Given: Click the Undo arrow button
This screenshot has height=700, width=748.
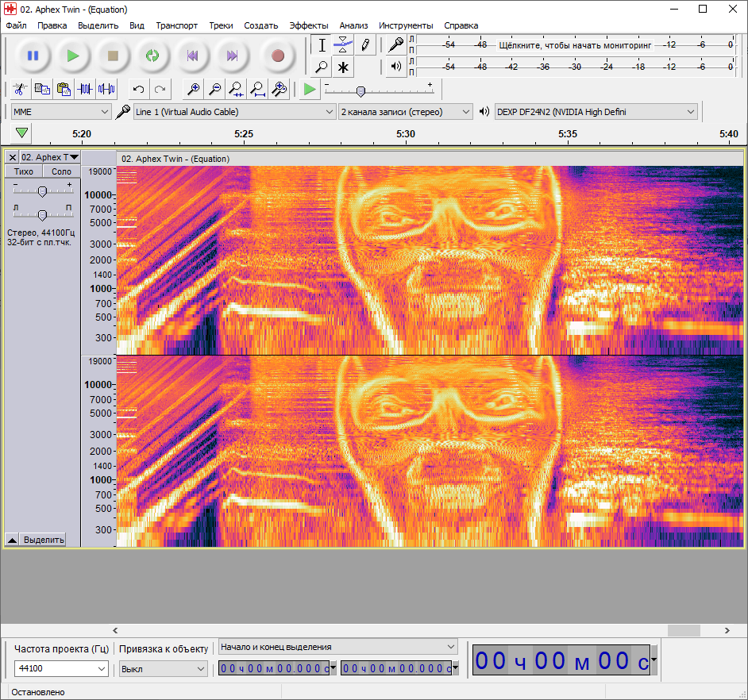Looking at the screenshot, I should [139, 89].
